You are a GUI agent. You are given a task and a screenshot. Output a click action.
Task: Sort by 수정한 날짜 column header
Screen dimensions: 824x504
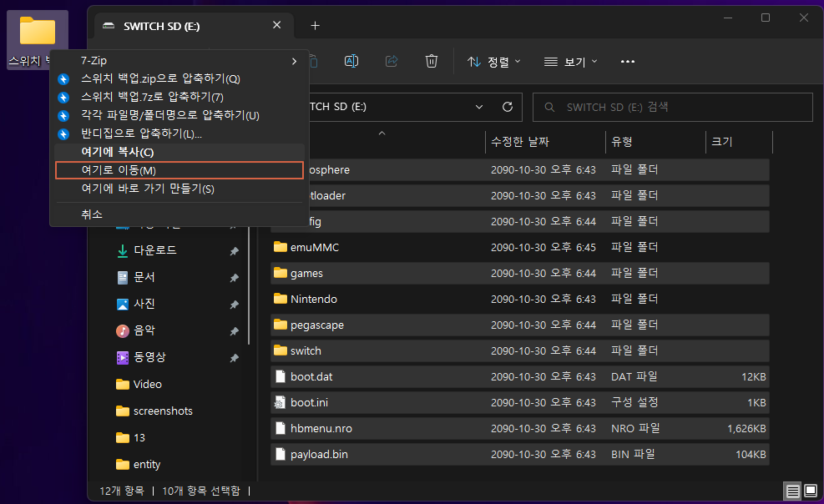pos(544,142)
